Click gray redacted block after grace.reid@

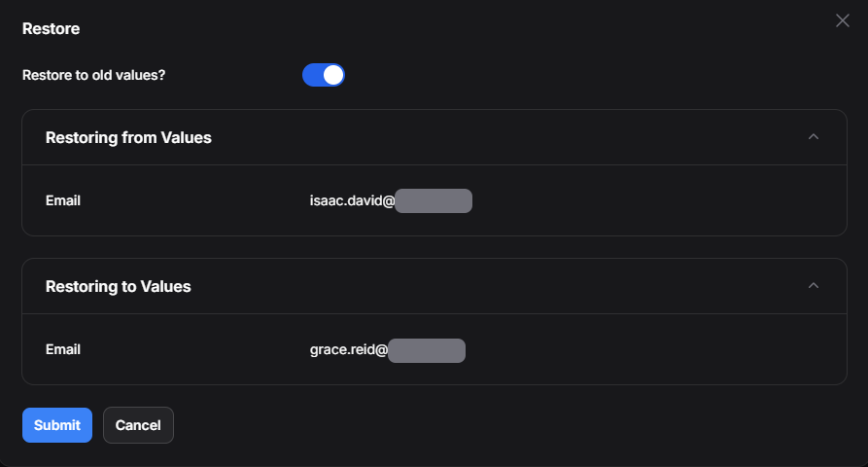(x=427, y=349)
